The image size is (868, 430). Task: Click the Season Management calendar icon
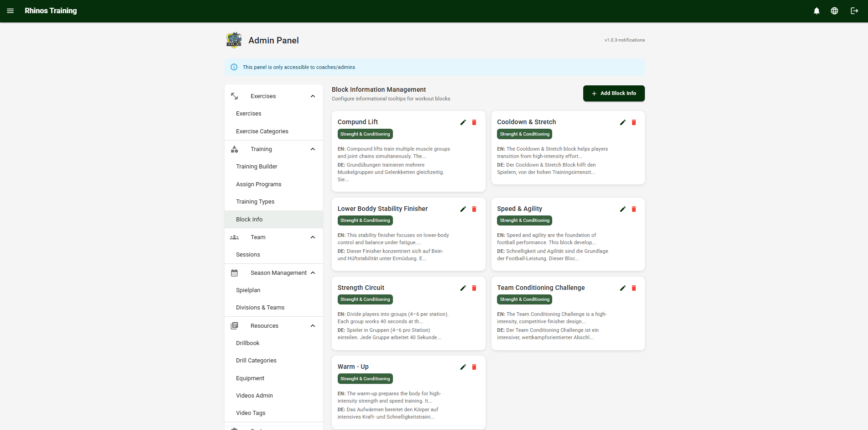tap(235, 273)
